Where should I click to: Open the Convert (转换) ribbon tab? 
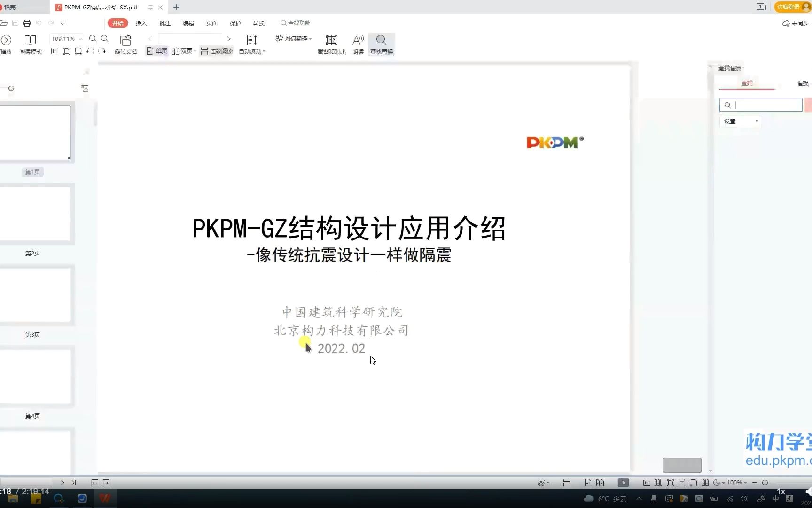pos(259,23)
